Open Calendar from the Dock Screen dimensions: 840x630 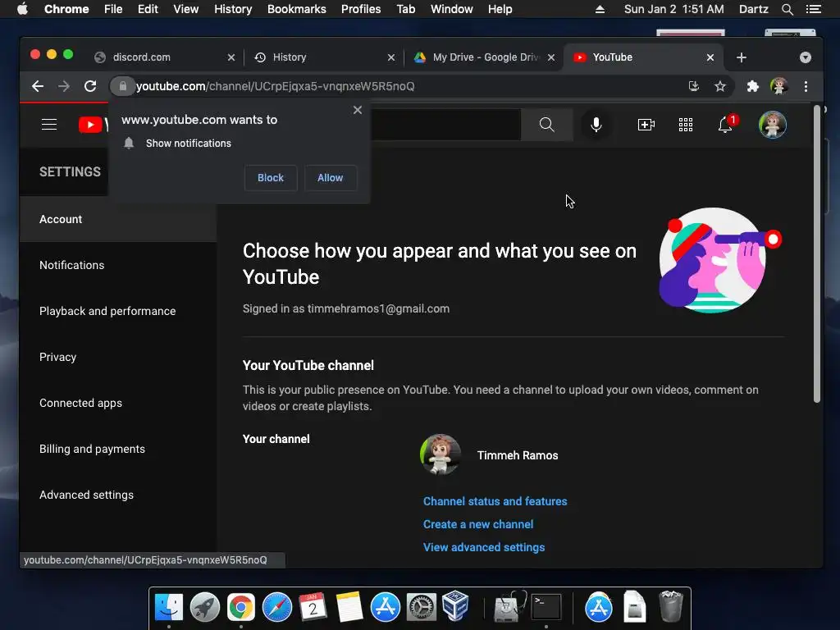click(313, 608)
